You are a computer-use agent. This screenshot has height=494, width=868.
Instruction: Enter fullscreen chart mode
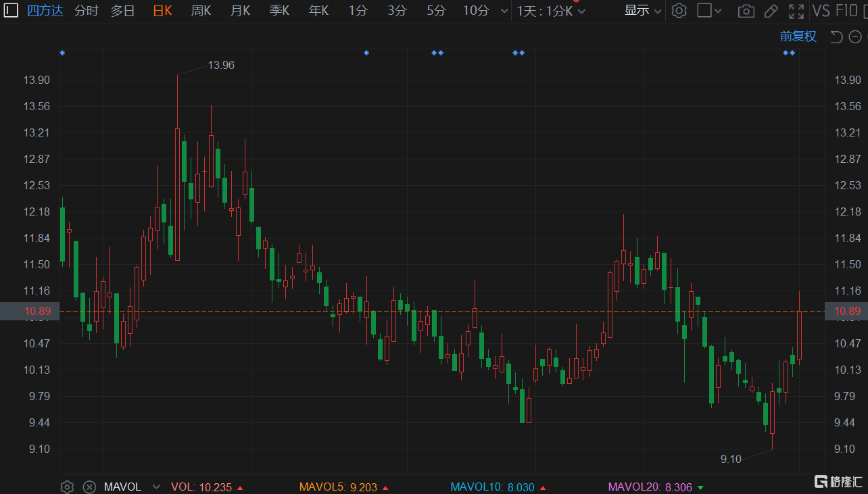796,11
